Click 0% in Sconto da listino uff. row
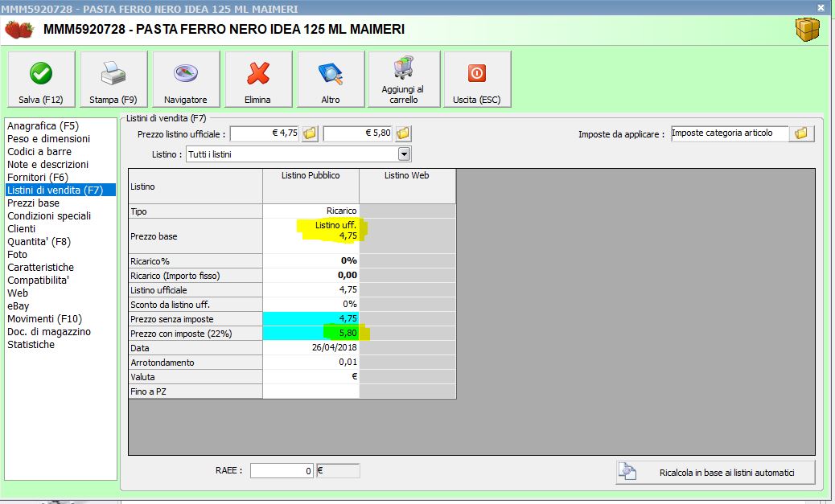The width and height of the screenshot is (835, 504). pos(311,304)
